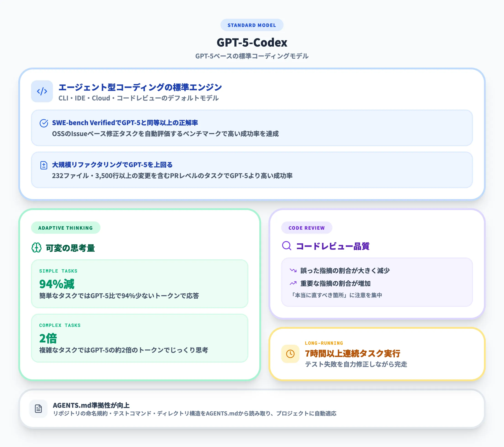Click the upward trend arrow icon
Image resolution: width=504 pixels, height=447 pixels.
(293, 283)
